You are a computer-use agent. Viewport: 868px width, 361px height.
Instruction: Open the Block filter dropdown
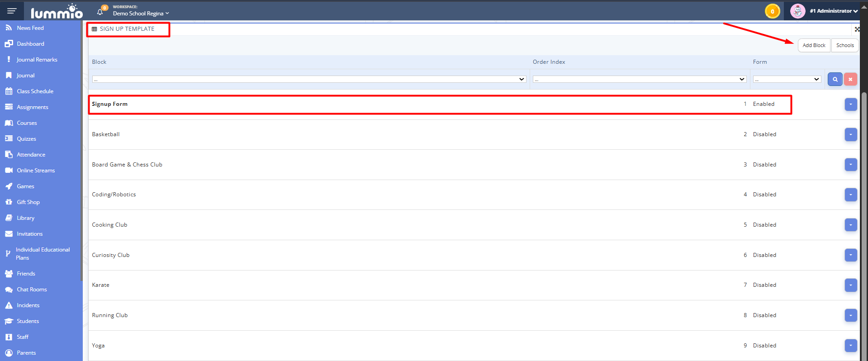pyautogui.click(x=309, y=79)
